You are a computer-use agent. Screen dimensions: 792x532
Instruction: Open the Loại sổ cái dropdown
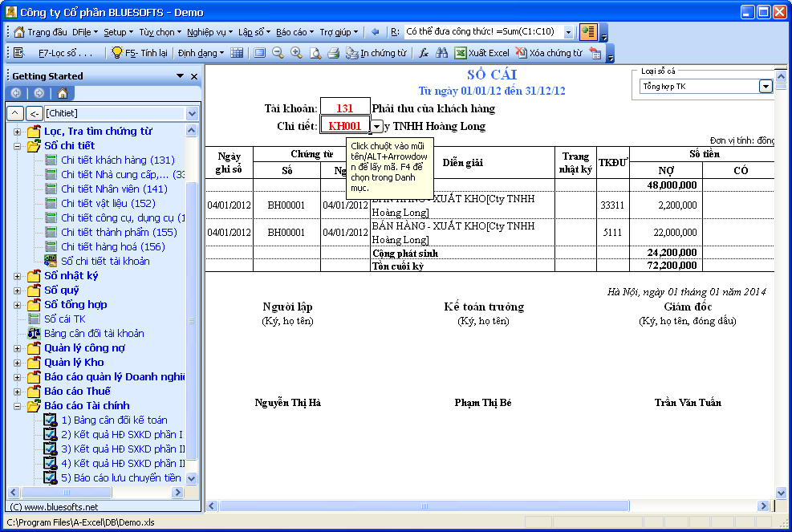pyautogui.click(x=765, y=87)
